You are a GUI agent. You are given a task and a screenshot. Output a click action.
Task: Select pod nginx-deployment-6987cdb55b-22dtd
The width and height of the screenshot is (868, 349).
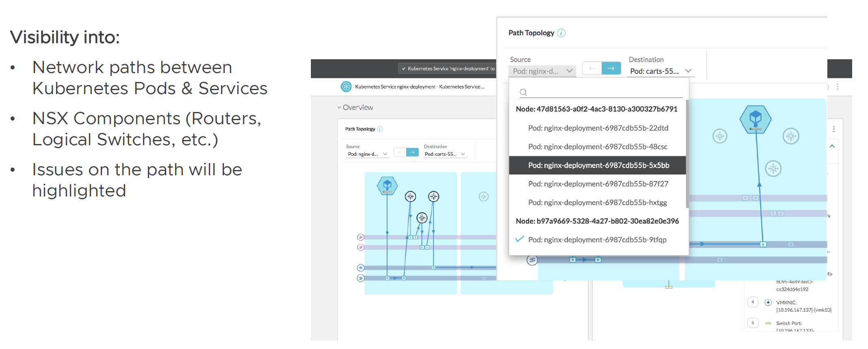point(598,128)
